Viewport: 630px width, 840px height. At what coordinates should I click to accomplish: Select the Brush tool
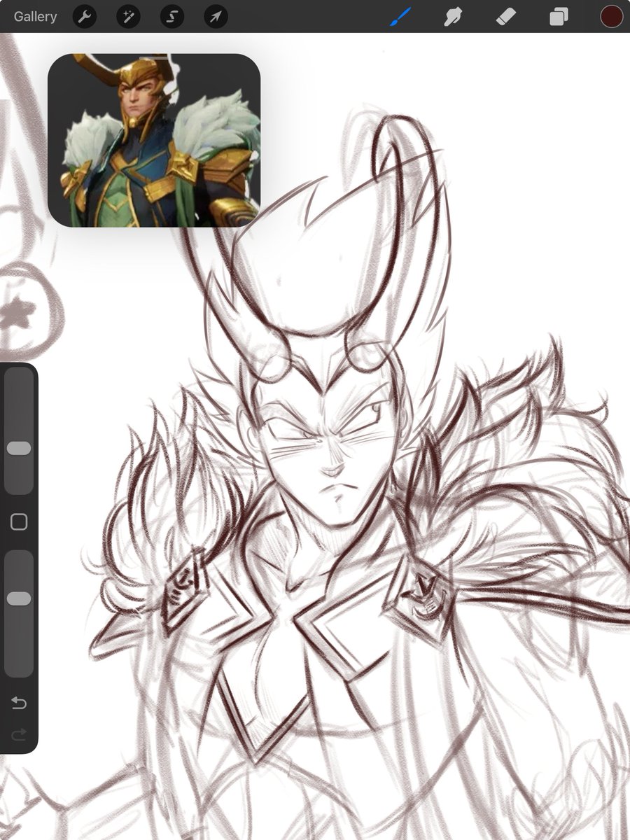click(401, 16)
